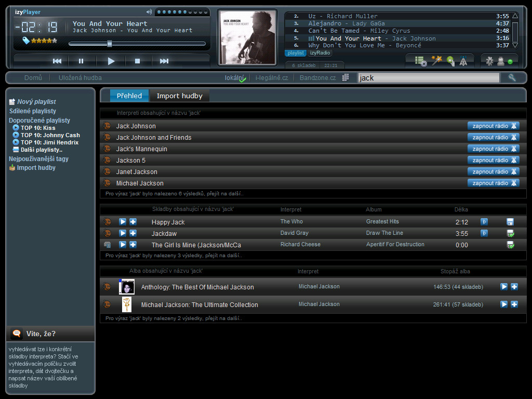Click the song progress seek slider
Viewport: 532px width, 399px height.
pos(137,44)
